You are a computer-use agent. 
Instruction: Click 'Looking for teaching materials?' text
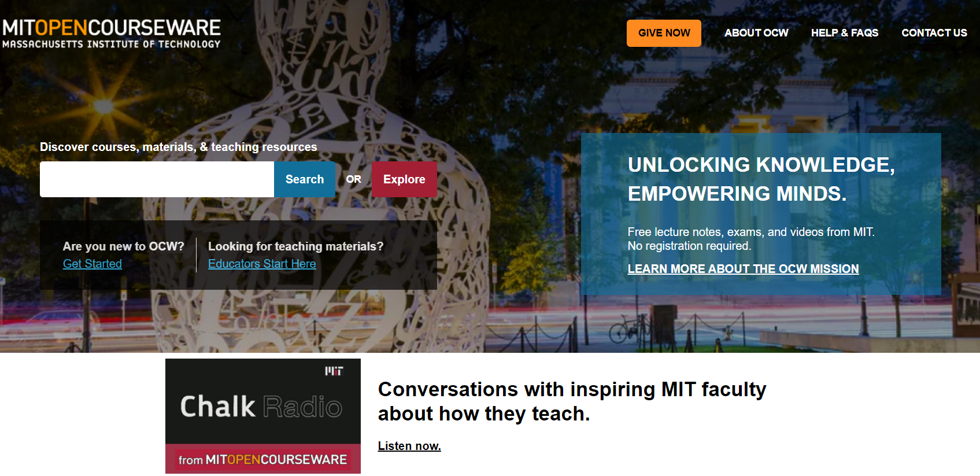pyautogui.click(x=296, y=246)
